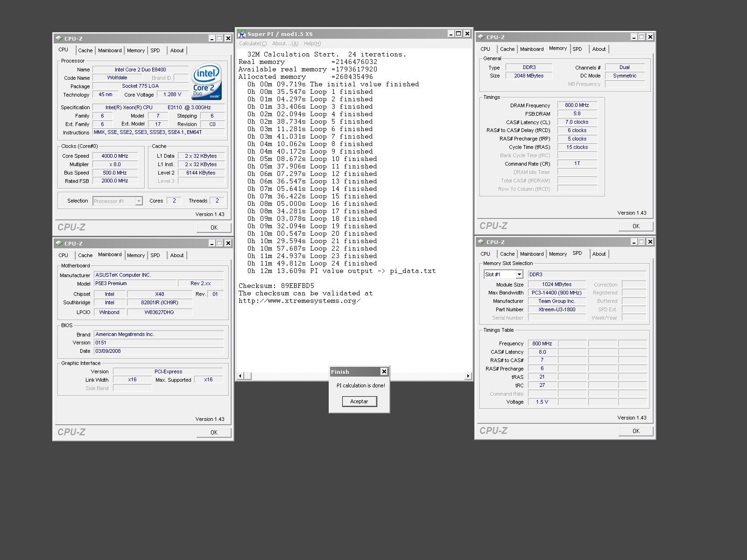The height and width of the screenshot is (560, 747).
Task: Maximize the Super PI window
Action: [x=458, y=34]
